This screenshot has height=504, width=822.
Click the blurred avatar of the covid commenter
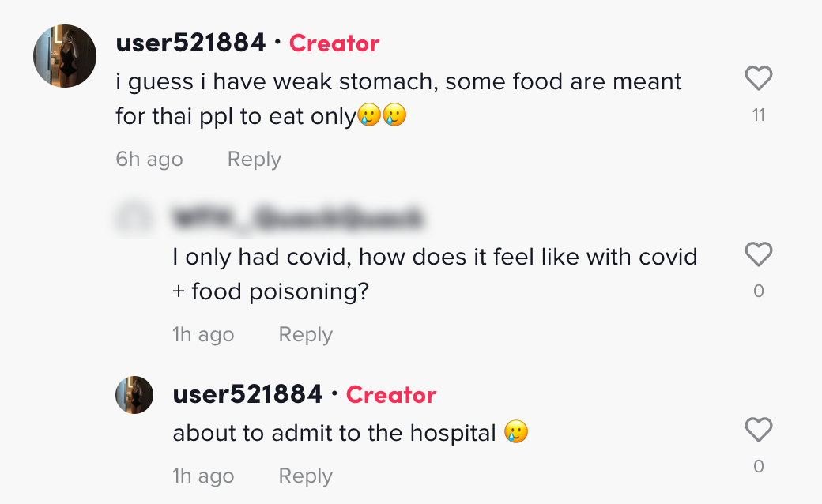coord(134,217)
